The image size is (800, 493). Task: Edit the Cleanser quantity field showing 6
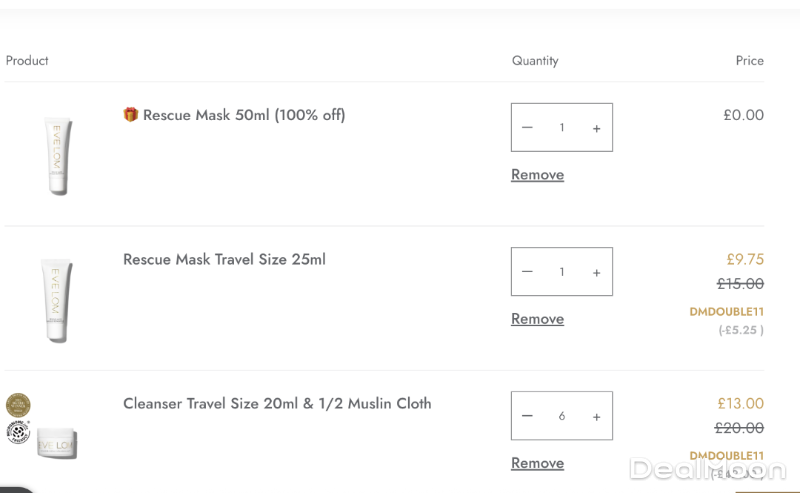pyautogui.click(x=562, y=416)
